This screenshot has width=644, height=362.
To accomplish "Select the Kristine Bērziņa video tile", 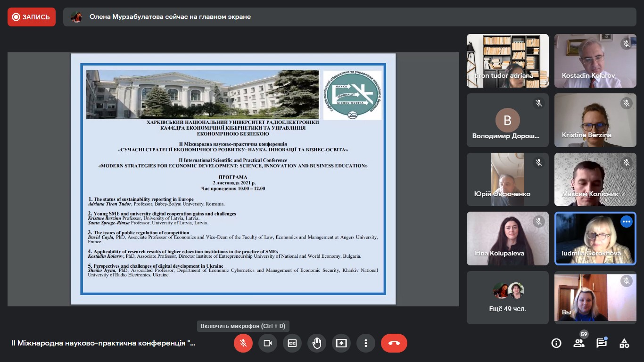I will coord(595,120).
